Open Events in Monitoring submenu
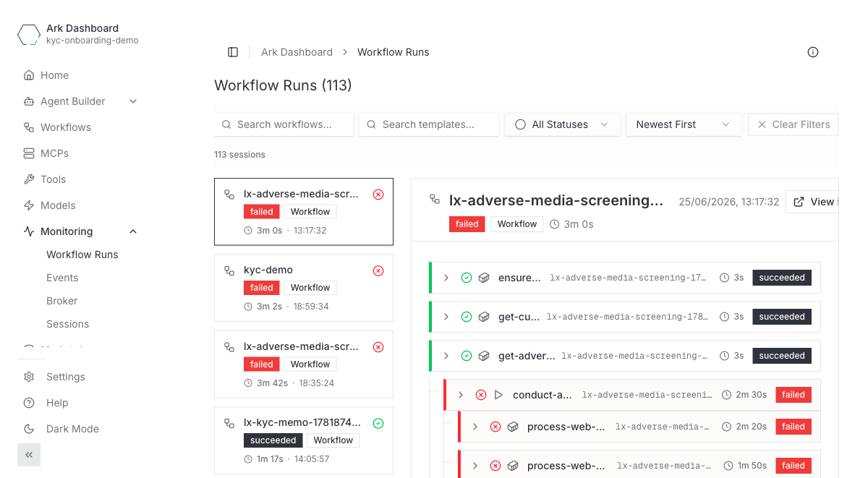Image resolution: width=868 pixels, height=478 pixels. 62,278
